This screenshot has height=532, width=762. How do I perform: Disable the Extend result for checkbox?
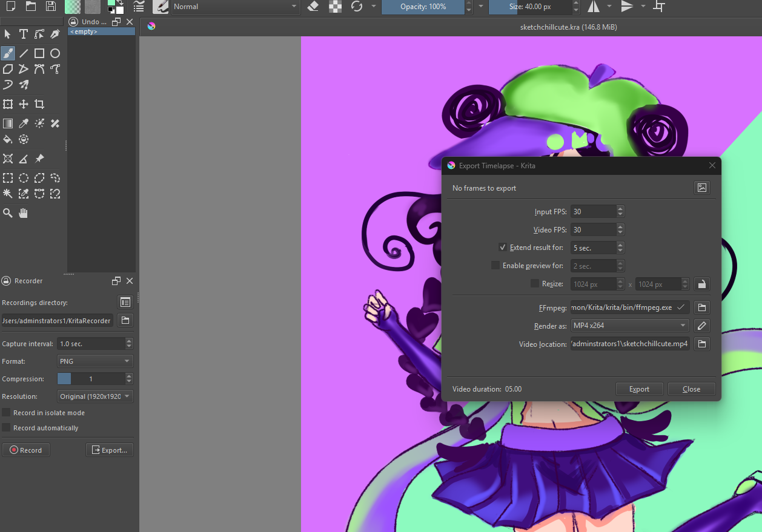[x=502, y=248]
